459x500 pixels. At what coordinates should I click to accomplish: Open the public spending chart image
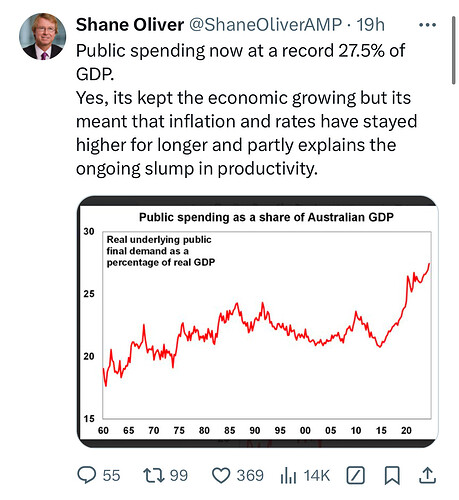point(258,322)
